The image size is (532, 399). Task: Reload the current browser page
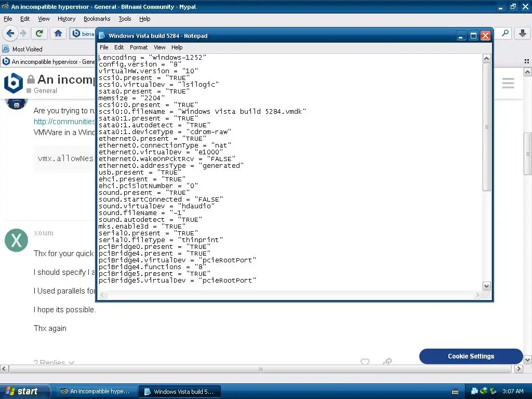tap(39, 33)
